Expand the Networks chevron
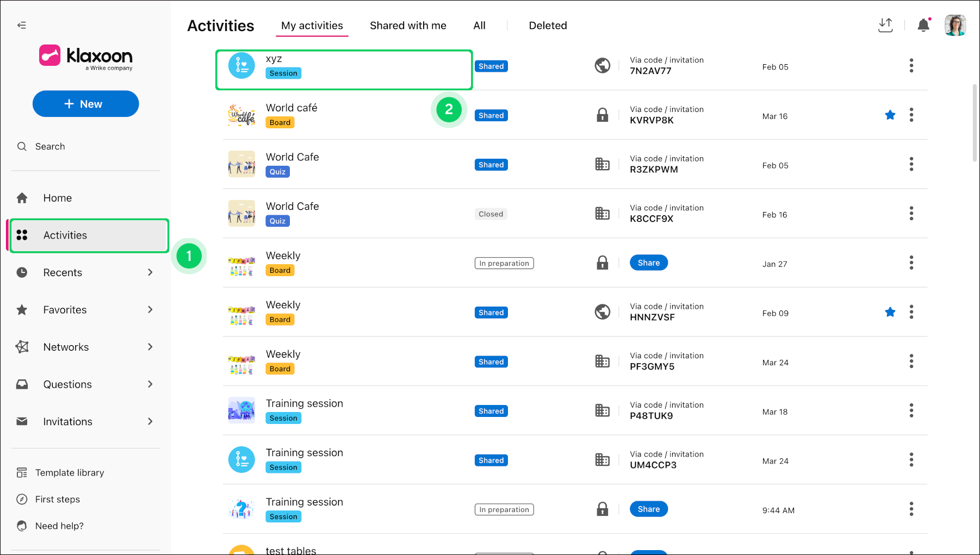This screenshot has width=980, height=555. click(x=150, y=347)
